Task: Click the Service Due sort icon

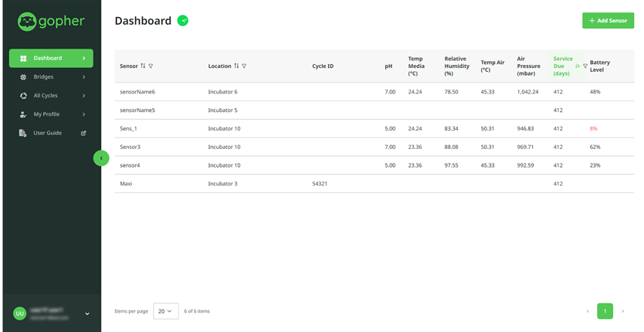Action: pyautogui.click(x=578, y=66)
